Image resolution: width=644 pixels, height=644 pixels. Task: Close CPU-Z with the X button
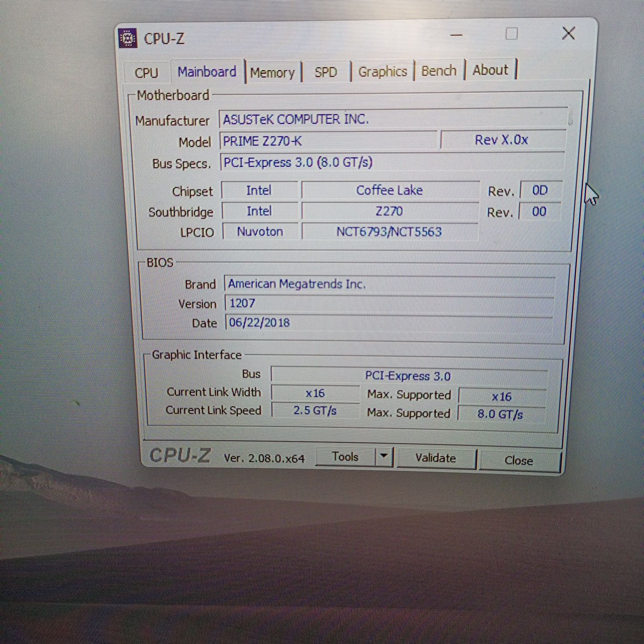[568, 33]
